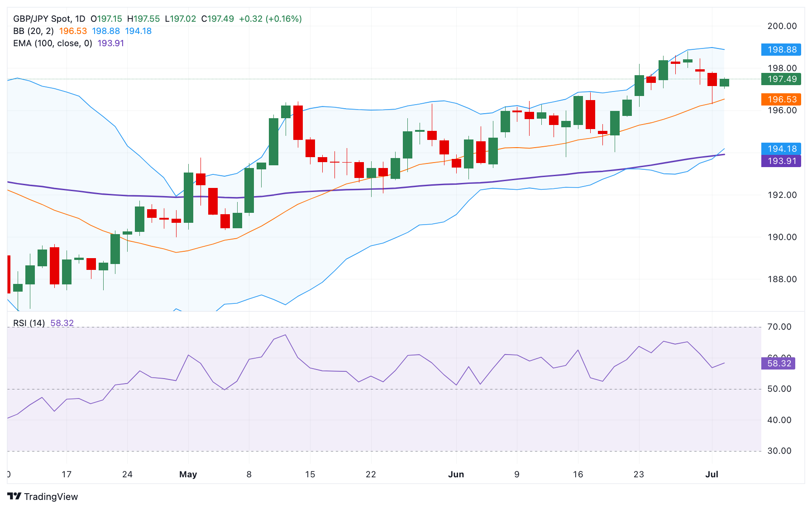Click the Jul label on time axis
Screen dimensions: 812x509
coord(712,474)
